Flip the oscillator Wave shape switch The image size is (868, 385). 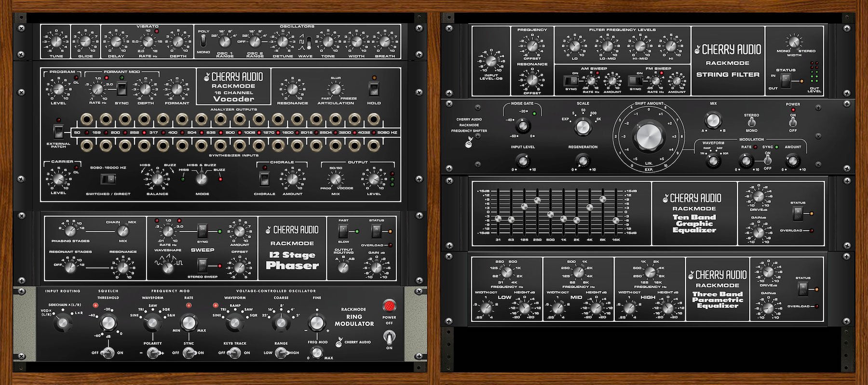[x=309, y=42]
